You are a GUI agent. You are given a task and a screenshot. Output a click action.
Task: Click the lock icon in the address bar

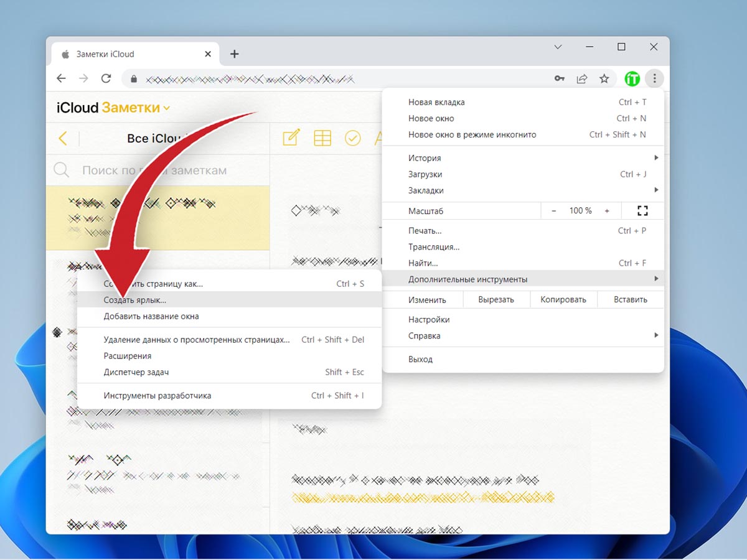point(133,79)
